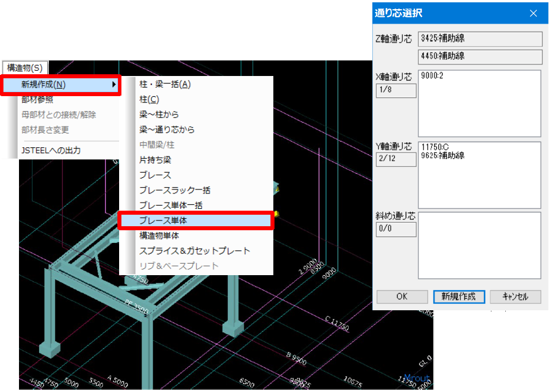Select 新規作成(N) menu entry
The image size is (549, 392).
tap(60, 85)
